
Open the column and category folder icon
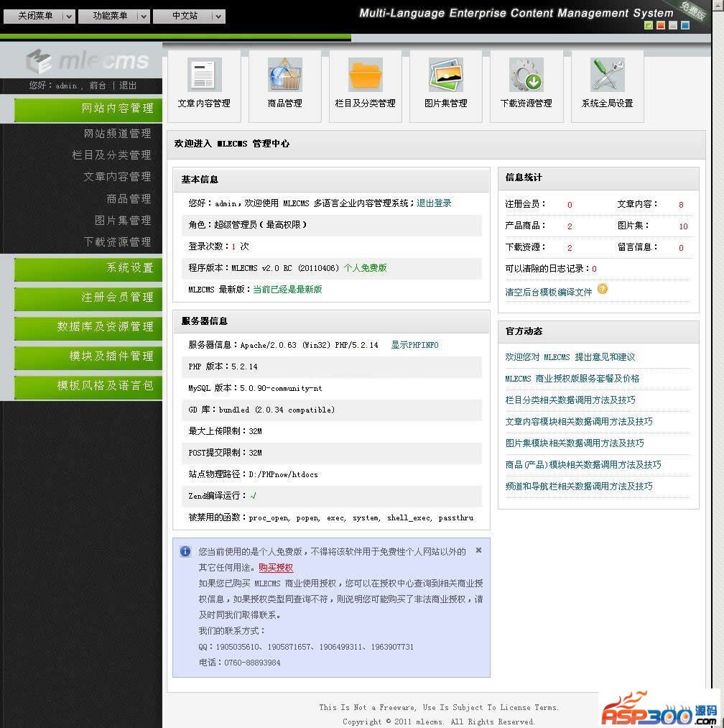(x=366, y=75)
